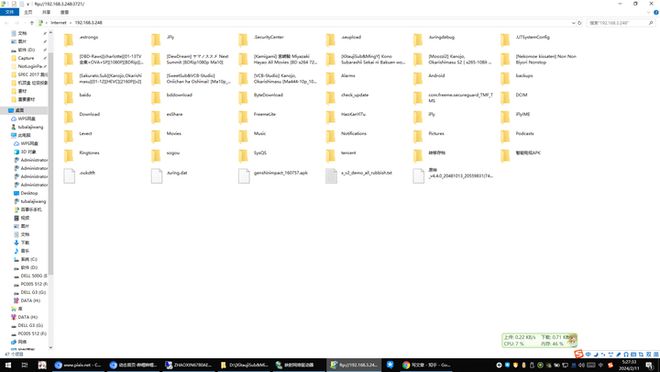660x372 pixels.
Task: Go back in folder history
Action: pos(7,23)
